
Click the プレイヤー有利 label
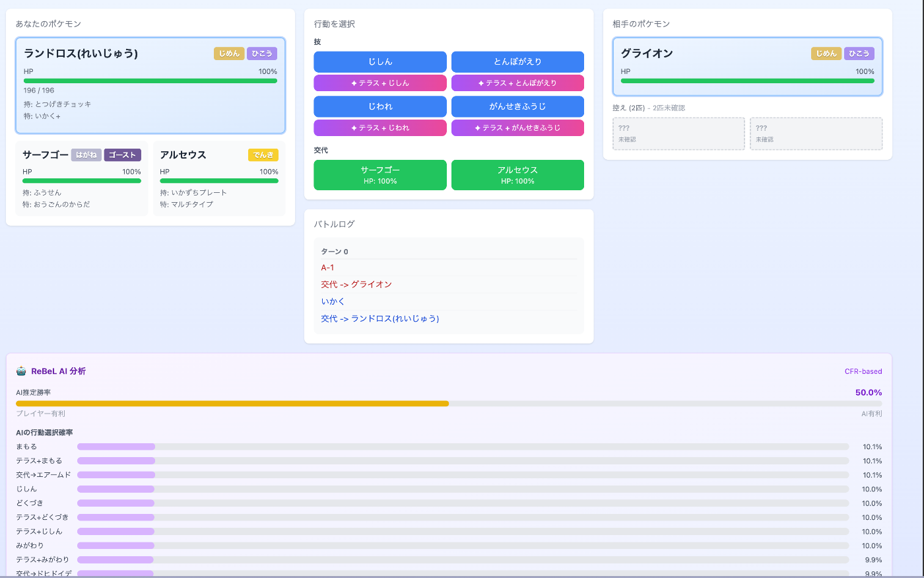point(41,414)
